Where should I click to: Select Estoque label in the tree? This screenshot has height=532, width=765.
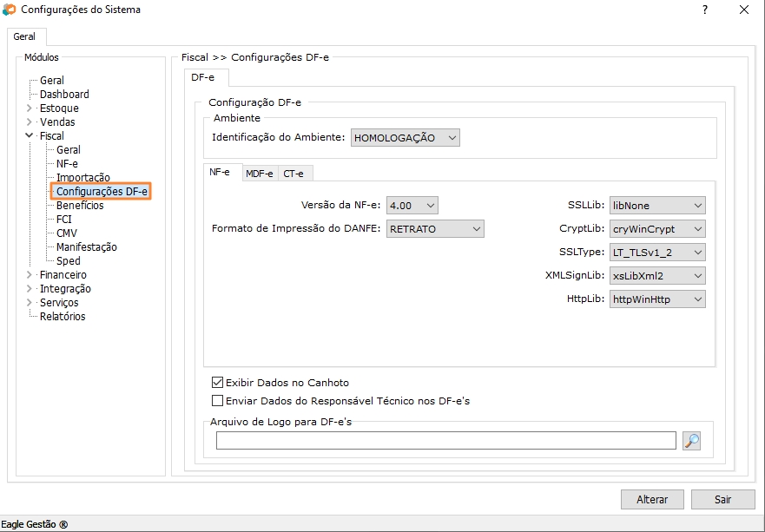(x=59, y=108)
